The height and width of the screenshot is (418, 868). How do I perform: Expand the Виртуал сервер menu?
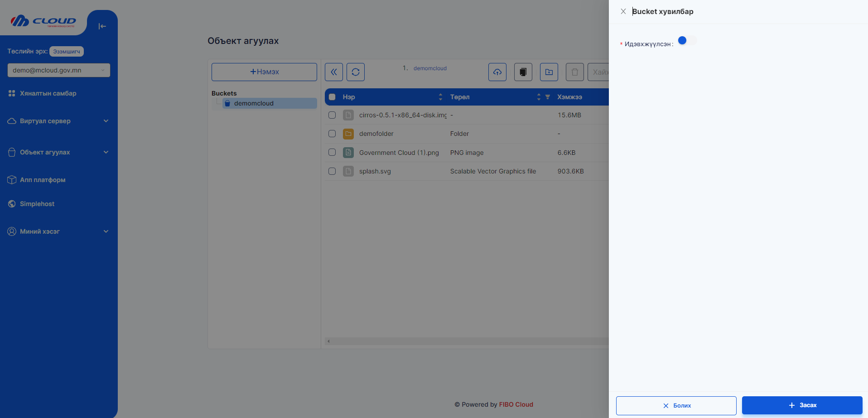click(x=58, y=121)
